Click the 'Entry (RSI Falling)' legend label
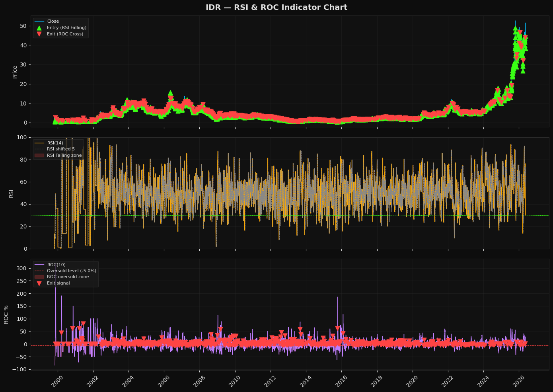Screen dimensions: 553x392 tap(66, 28)
